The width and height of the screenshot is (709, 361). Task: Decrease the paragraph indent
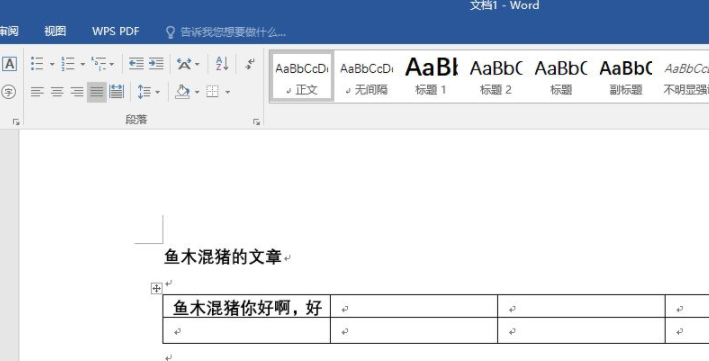pos(136,64)
